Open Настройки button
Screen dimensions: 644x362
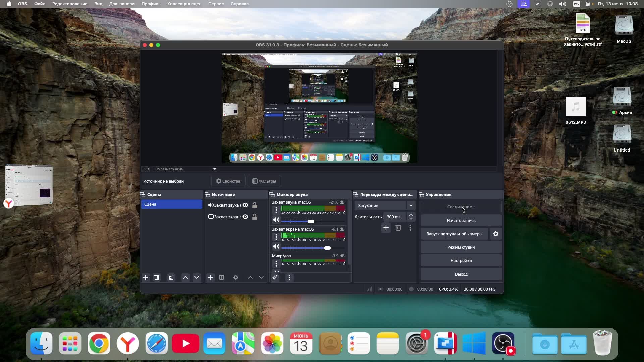pos(461,260)
